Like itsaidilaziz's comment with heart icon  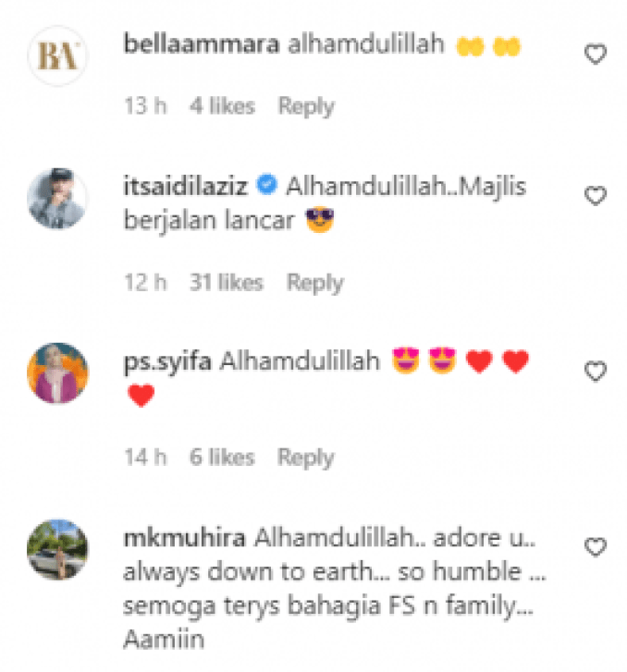click(596, 196)
